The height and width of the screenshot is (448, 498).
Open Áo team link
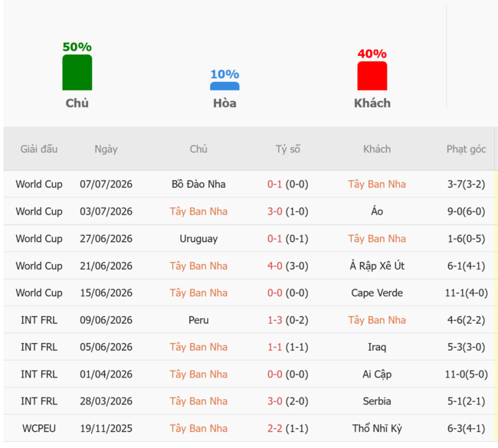377,211
